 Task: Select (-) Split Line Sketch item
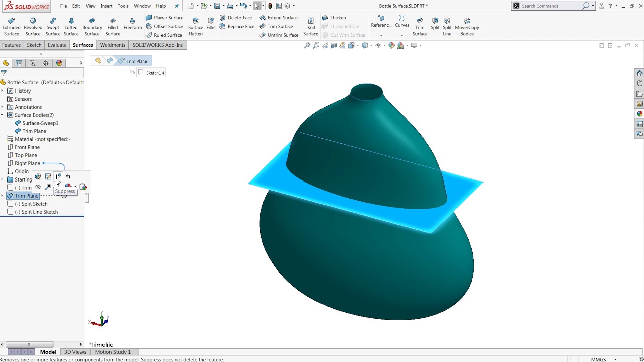click(33, 212)
